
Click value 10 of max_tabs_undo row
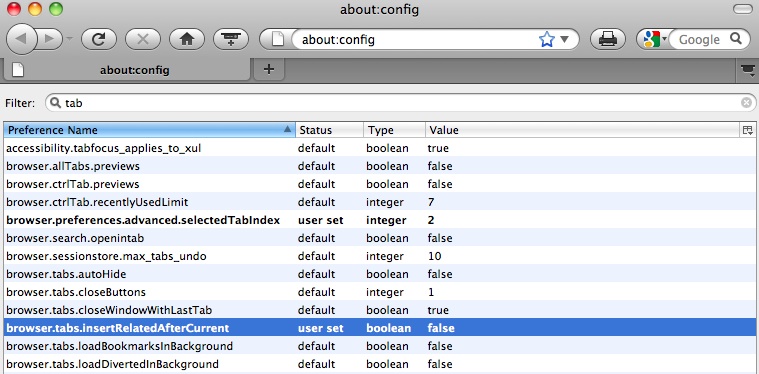pos(435,256)
